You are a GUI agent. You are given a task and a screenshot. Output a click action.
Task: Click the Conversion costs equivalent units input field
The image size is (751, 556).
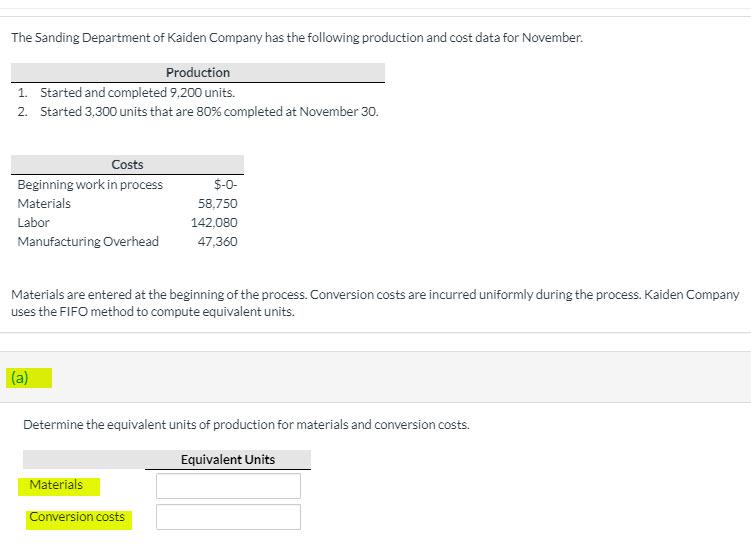(x=228, y=517)
